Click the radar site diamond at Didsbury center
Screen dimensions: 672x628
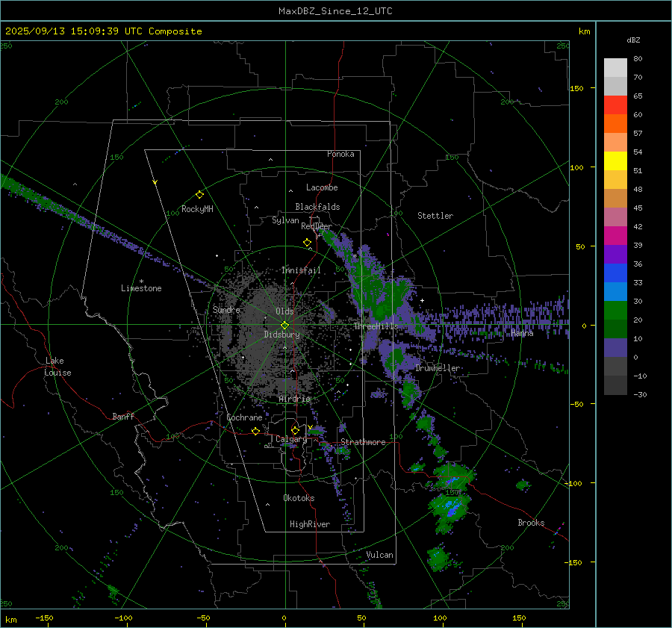(285, 326)
